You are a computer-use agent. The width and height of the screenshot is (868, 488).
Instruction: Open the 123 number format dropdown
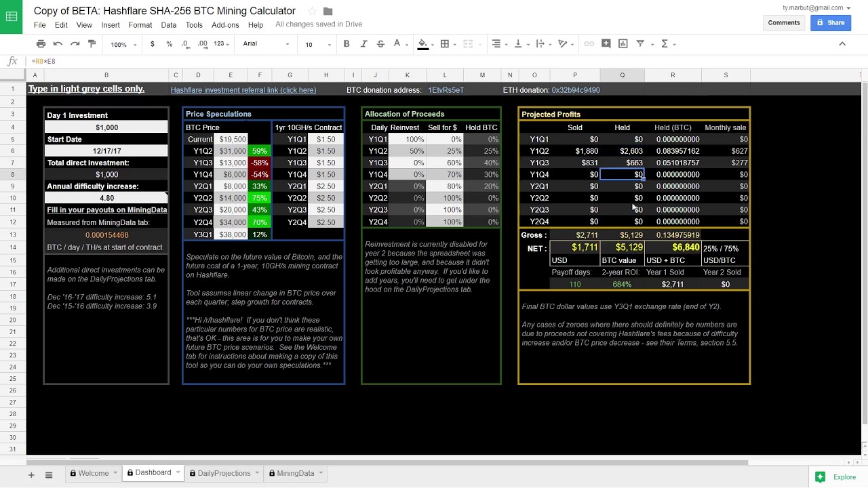[x=222, y=44]
